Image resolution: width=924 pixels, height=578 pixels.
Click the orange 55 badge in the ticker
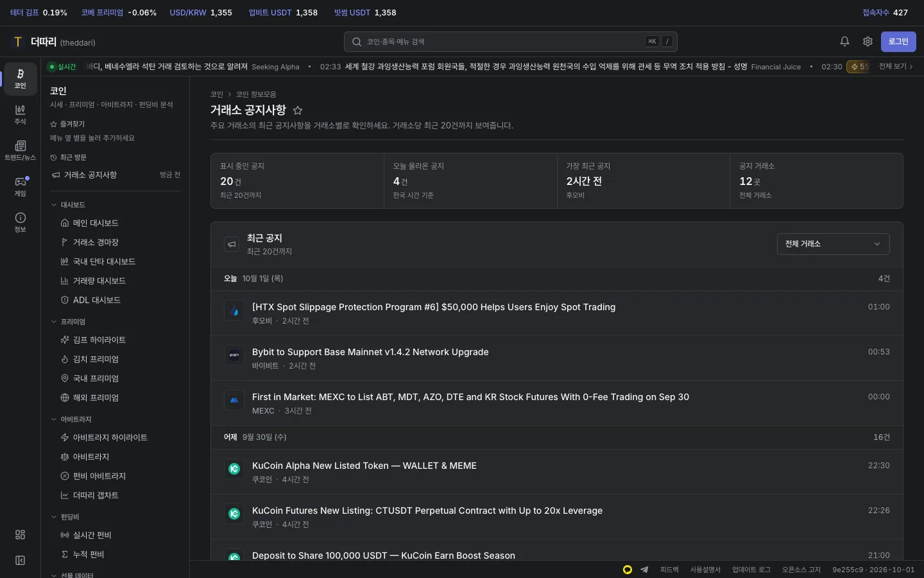point(860,67)
